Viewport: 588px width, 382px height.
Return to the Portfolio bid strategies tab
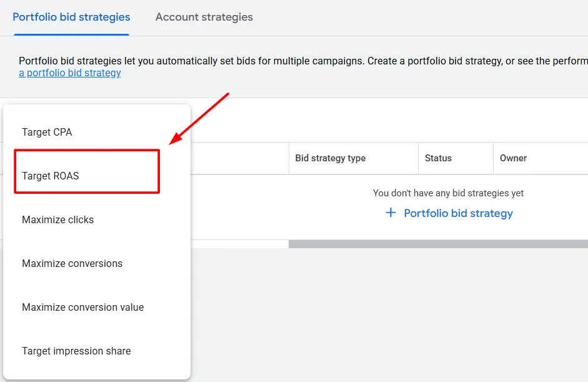(x=71, y=17)
